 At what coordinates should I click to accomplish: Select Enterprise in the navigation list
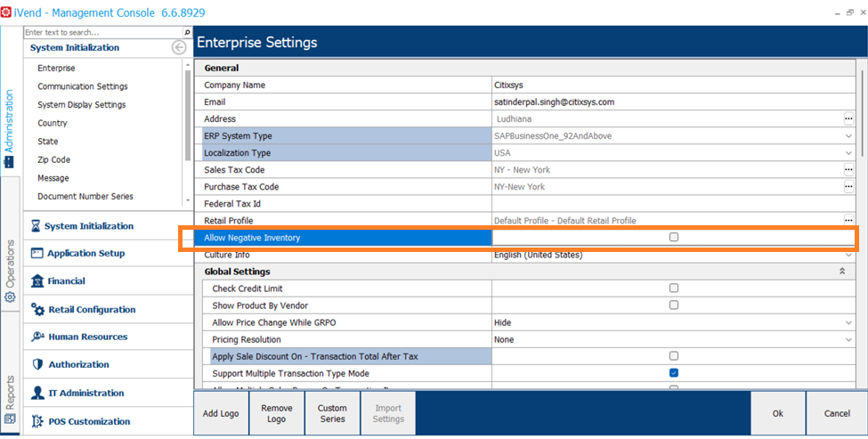[x=56, y=68]
